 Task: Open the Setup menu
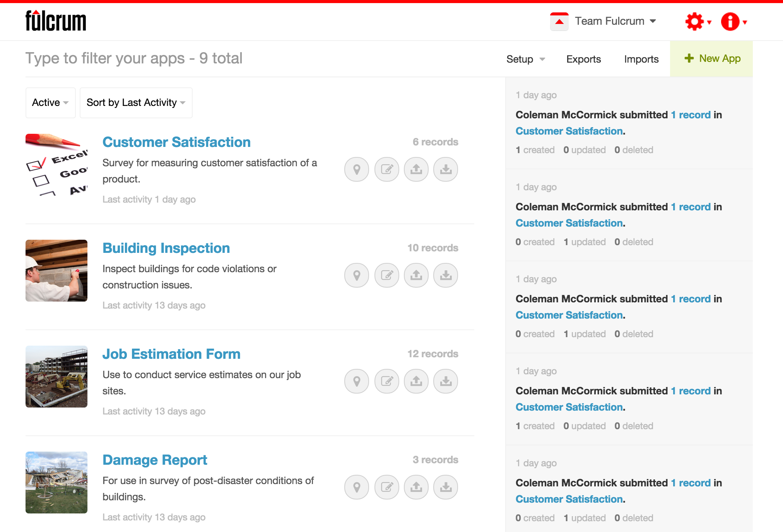coord(525,58)
